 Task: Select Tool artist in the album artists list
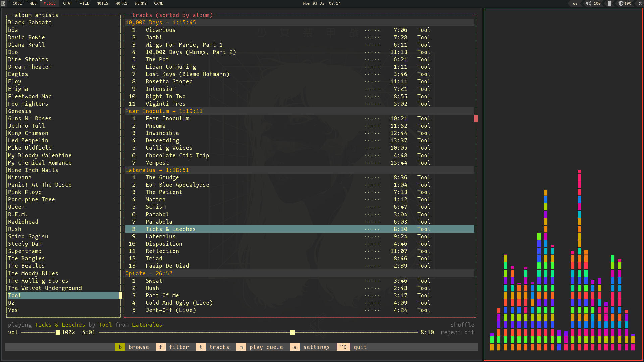click(62, 295)
